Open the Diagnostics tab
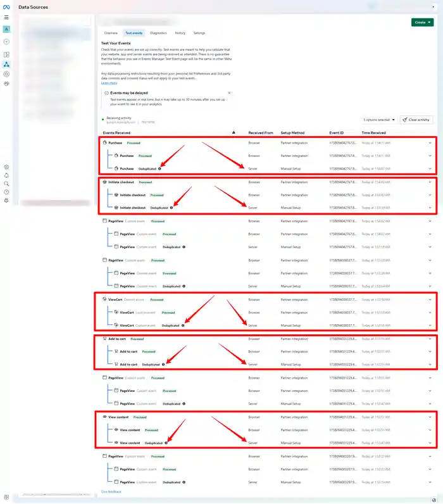 158,33
